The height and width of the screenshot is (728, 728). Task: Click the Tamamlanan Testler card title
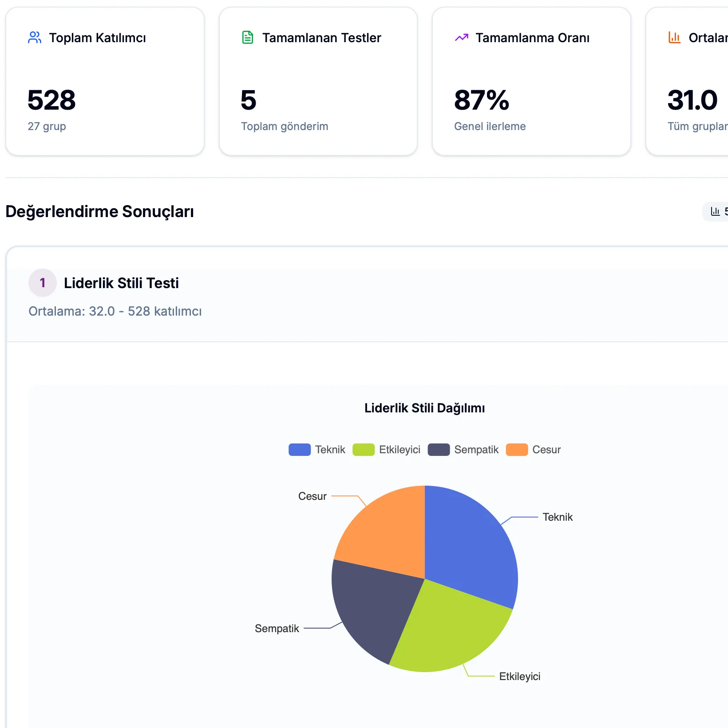coord(321,38)
